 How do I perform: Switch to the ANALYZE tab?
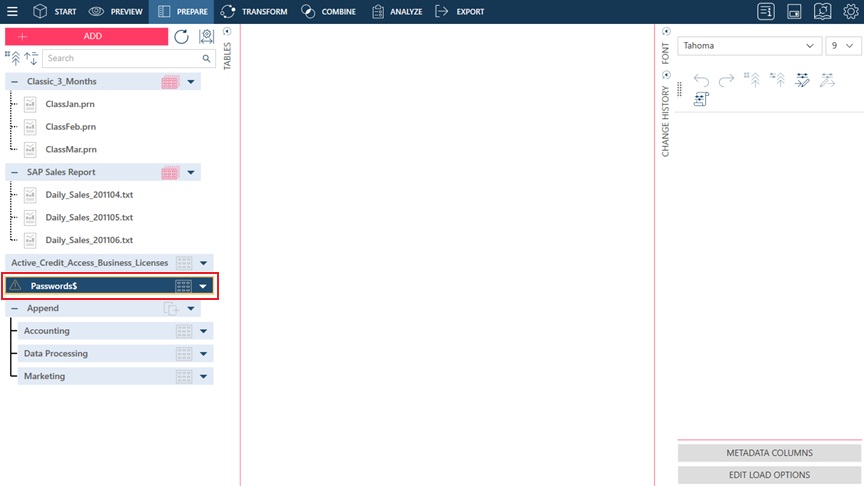coord(397,11)
